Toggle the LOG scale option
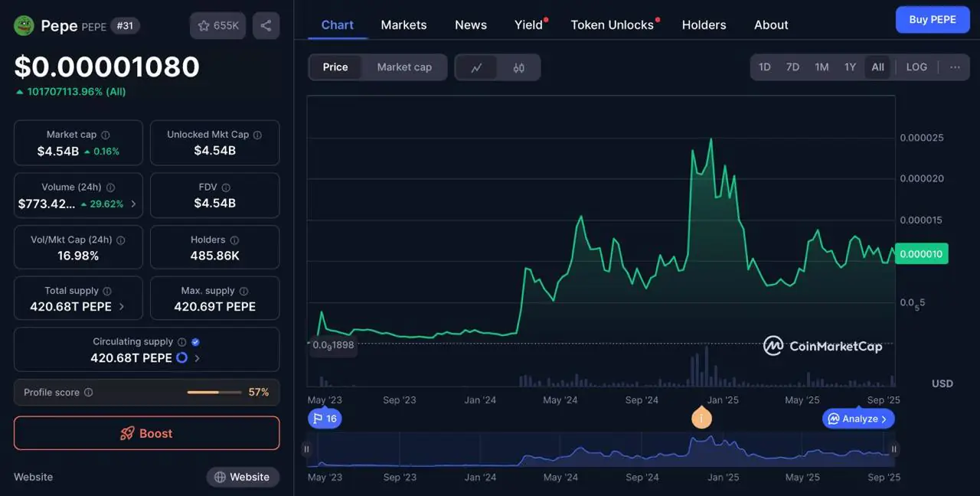Screen dimensions: 980x496 click(916, 67)
